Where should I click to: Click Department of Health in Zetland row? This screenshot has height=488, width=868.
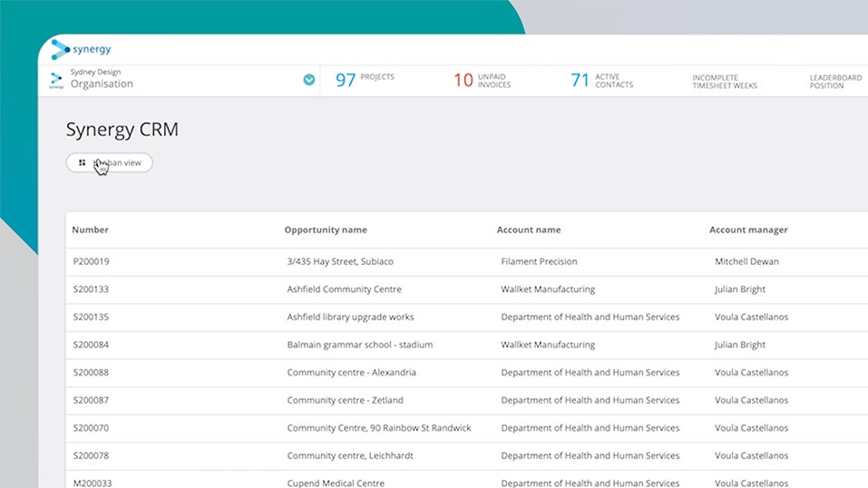coord(590,400)
